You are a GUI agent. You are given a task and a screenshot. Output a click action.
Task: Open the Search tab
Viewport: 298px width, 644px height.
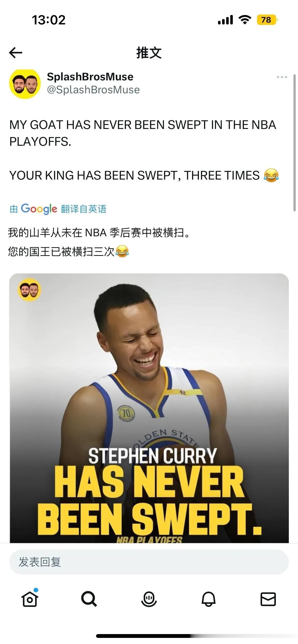point(89,599)
